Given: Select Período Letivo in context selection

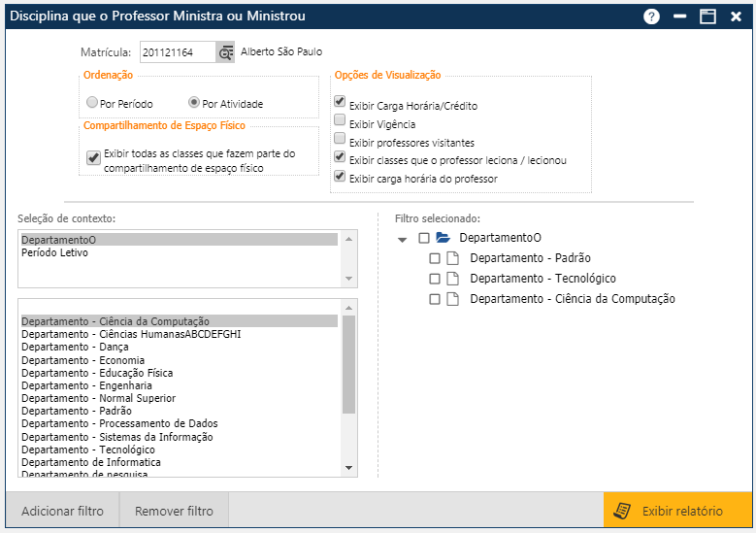Looking at the screenshot, I should pos(55,252).
